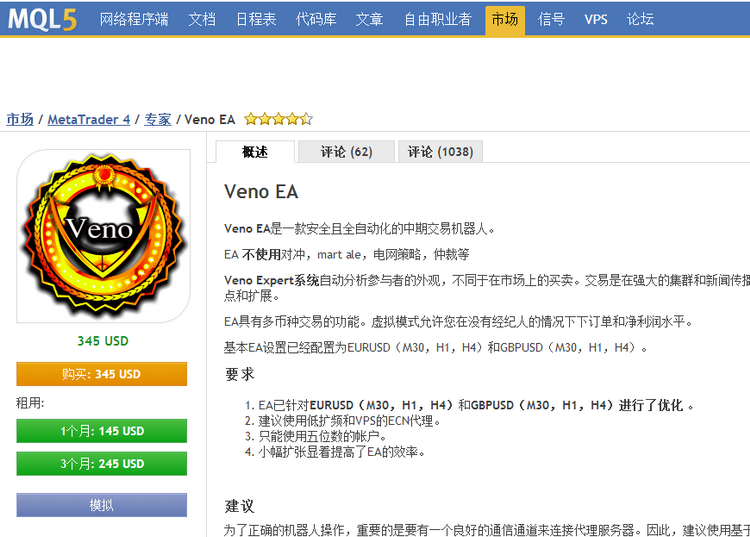Click the sentence Veno EA是一款安全且全自动化的中期交易机器人
The image size is (750, 537).
coord(359,229)
